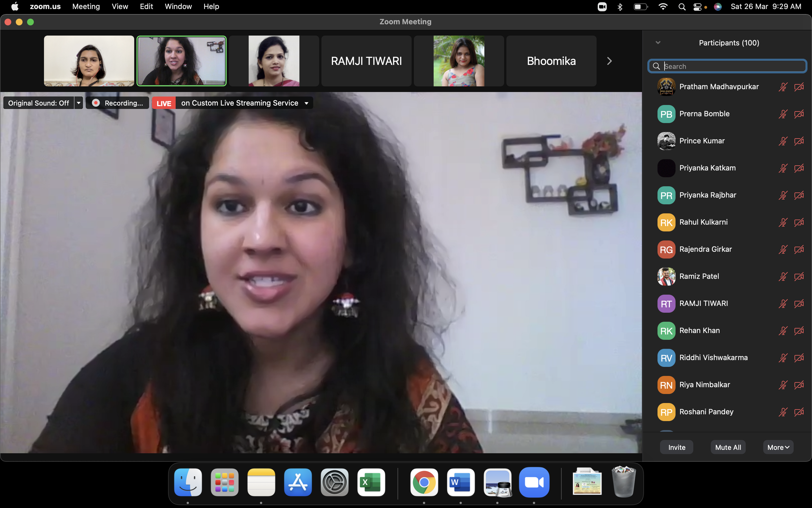The height and width of the screenshot is (508, 812).
Task: Open Microsoft Excel from the dock
Action: [x=371, y=483]
